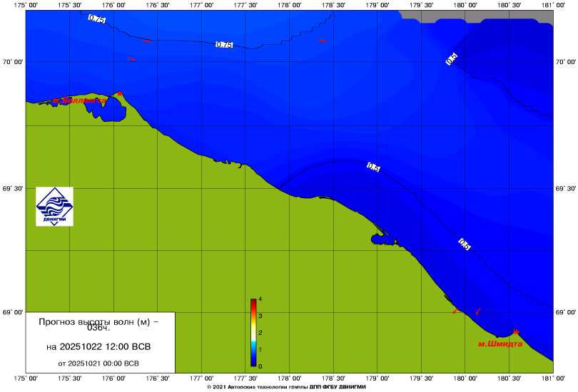This screenshot has height=392, width=578.
Task: Select the м.Шмидта cape label
Action: tap(500, 344)
